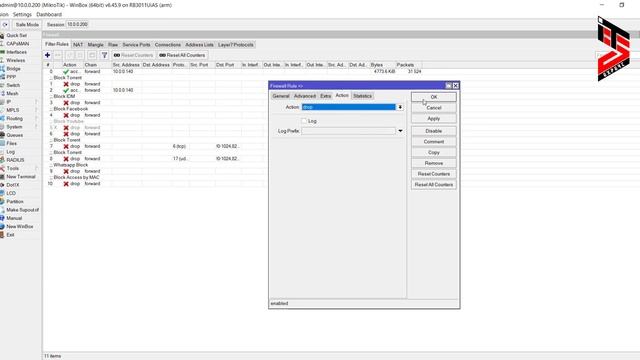The image size is (640, 360).
Task: Open the Dashboard menu
Action: [49, 14]
